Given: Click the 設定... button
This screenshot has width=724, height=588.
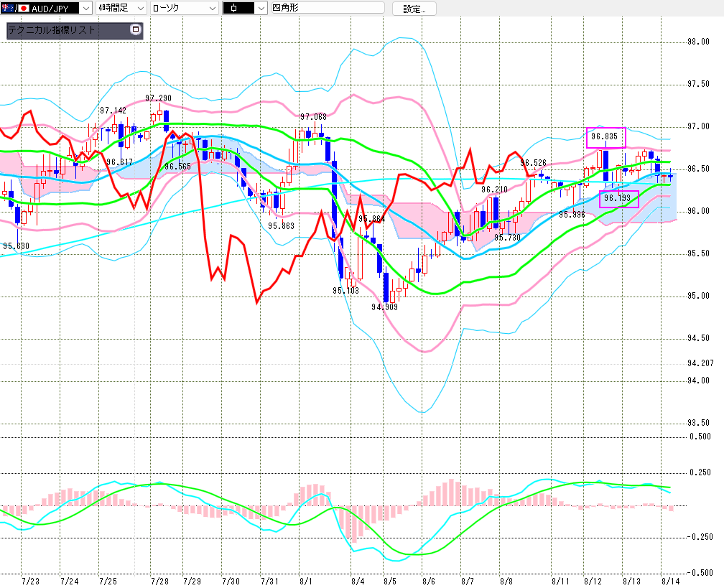Looking at the screenshot, I should point(414,9).
